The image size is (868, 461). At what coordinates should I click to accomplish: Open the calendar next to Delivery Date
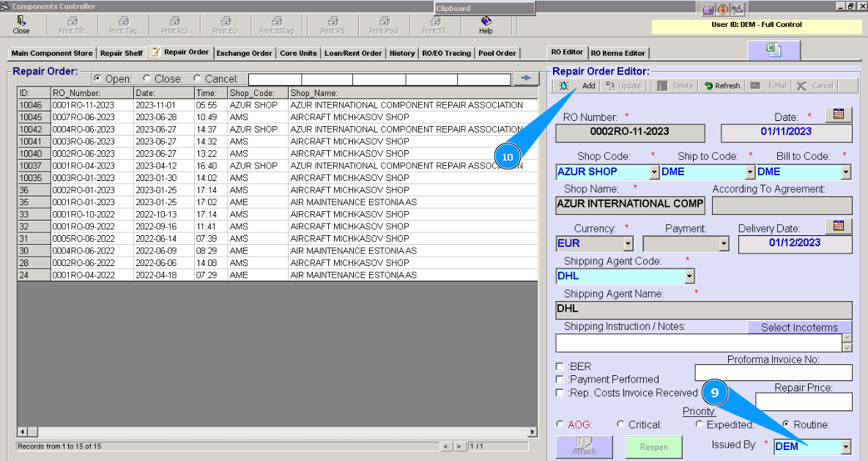839,226
